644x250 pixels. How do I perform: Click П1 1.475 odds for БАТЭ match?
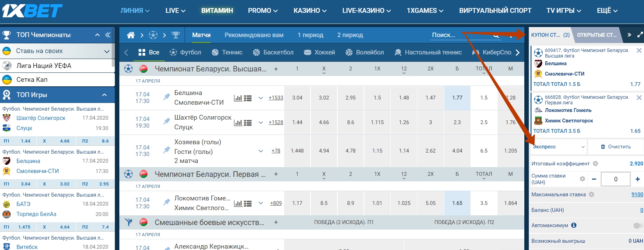click(x=19, y=227)
